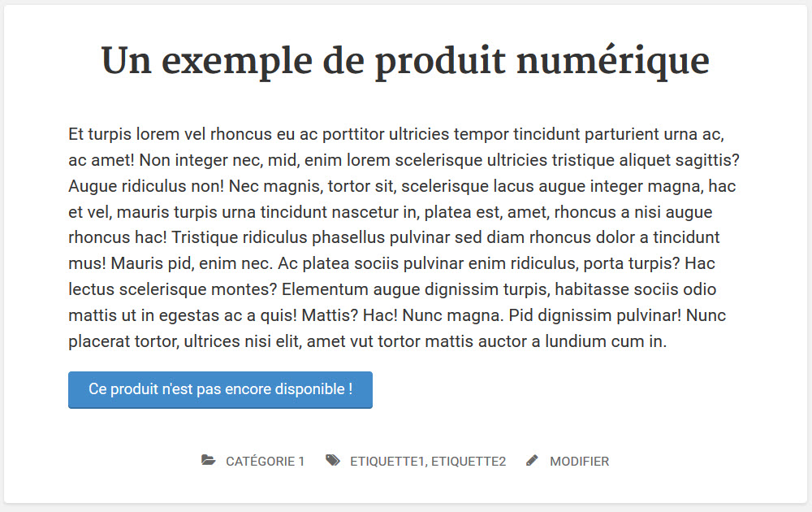Screen dimensions: 812x512
Task: Click the open folder category icon
Action: 209,461
